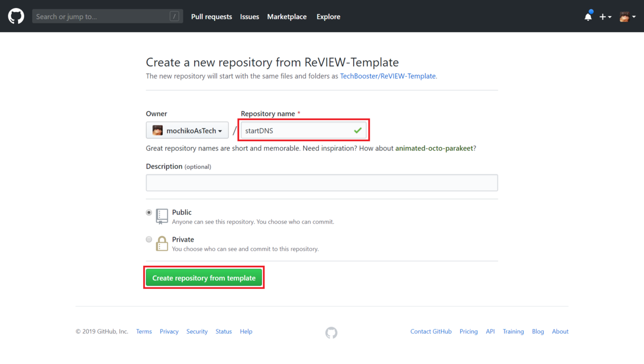Open the notifications bell
Image resolution: width=644 pixels, height=364 pixels.
point(588,16)
